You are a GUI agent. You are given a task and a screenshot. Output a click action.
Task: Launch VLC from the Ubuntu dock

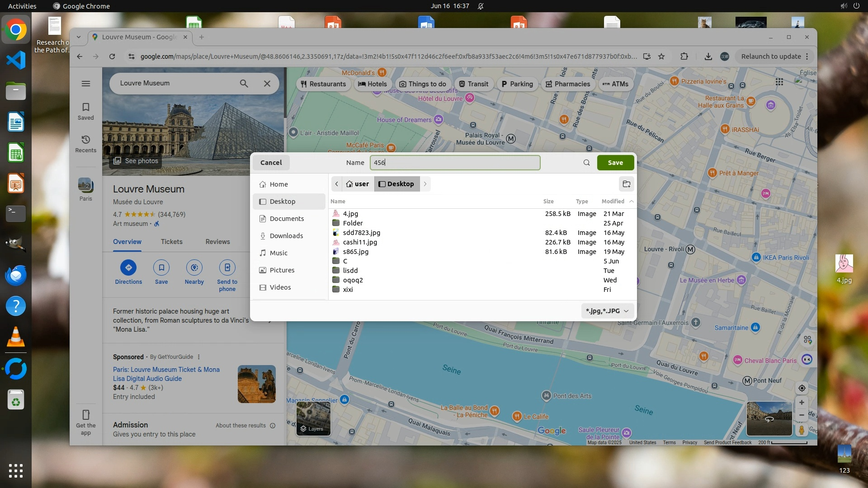pos(16,337)
